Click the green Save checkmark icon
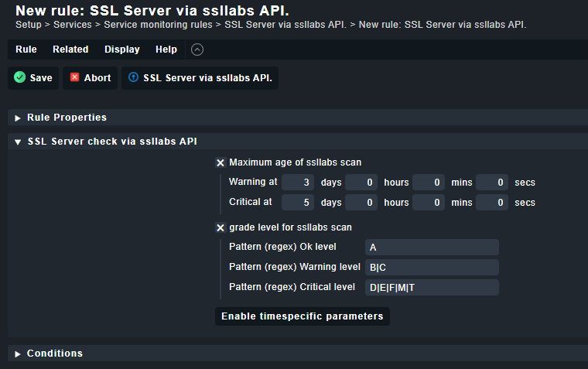The height and width of the screenshot is (369, 588). 19,77
